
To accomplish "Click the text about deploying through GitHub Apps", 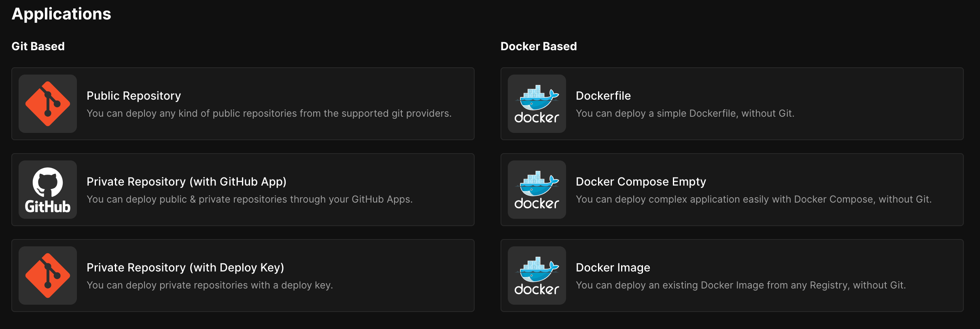I will (x=249, y=199).
